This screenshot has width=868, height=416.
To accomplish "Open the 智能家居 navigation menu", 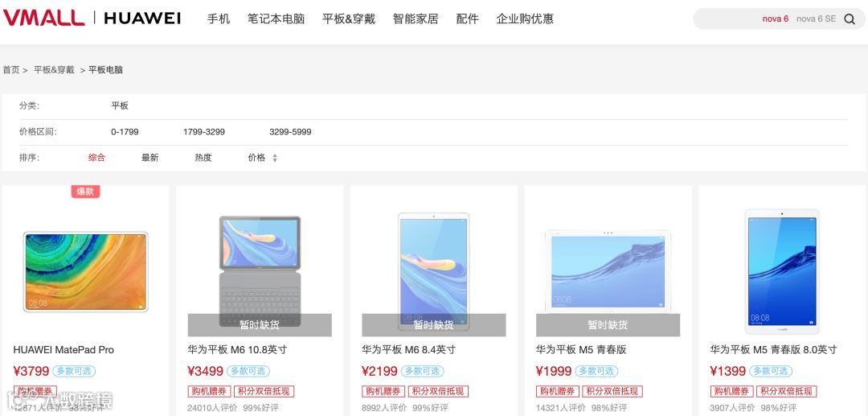I will tap(416, 19).
